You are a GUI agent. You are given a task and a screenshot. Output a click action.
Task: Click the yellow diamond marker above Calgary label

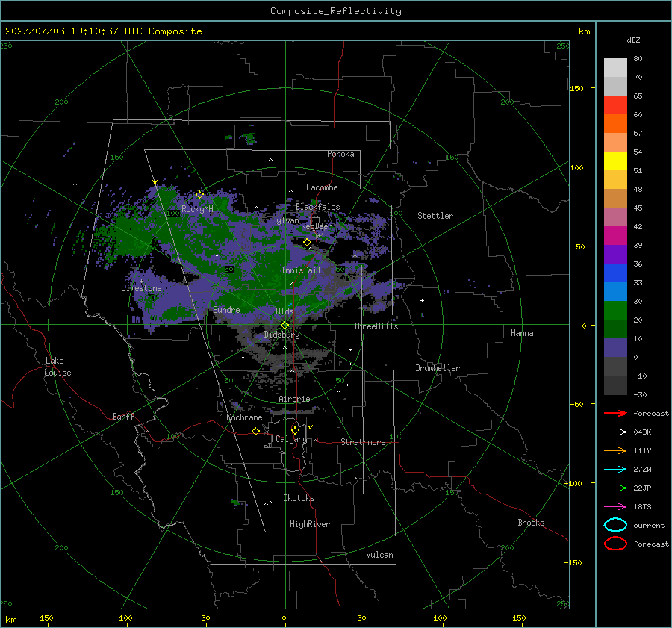click(295, 430)
